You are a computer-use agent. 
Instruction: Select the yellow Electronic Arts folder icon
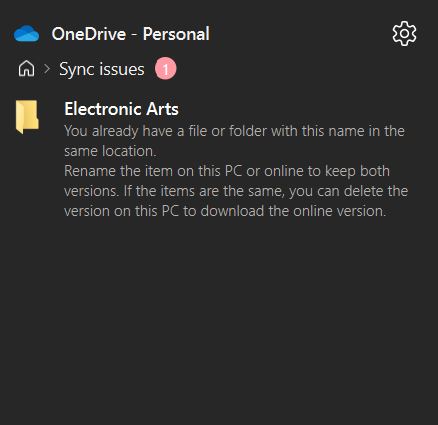(x=27, y=117)
